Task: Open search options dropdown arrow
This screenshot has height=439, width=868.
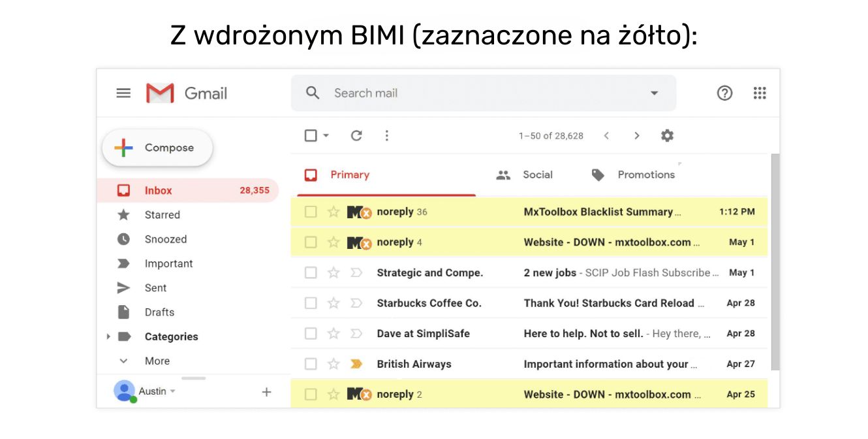Action: pyautogui.click(x=654, y=93)
